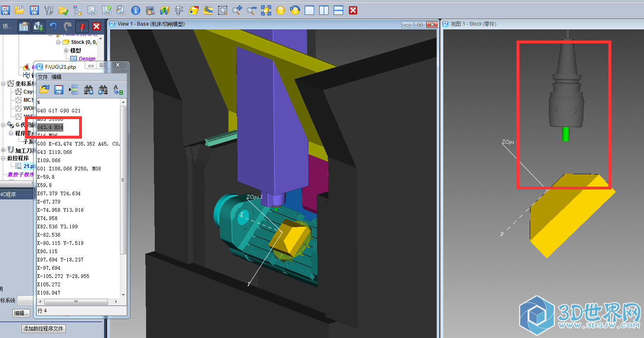This screenshot has height=338, width=644.
Task: Click the NC program with checkmark icon
Action: pyautogui.click(x=107, y=10)
